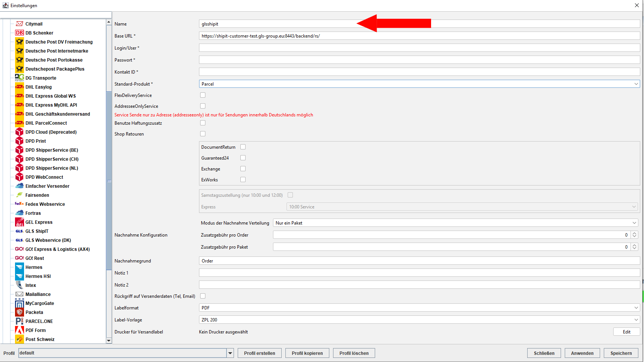Select DPD WebConnect box icon
The width and height of the screenshot is (644, 362).
click(x=20, y=177)
